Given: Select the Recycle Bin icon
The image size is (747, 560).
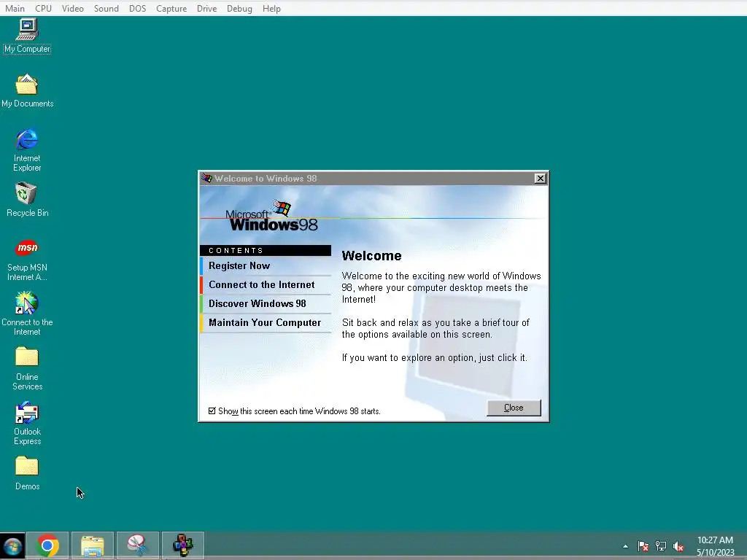Looking at the screenshot, I should click(x=27, y=200).
